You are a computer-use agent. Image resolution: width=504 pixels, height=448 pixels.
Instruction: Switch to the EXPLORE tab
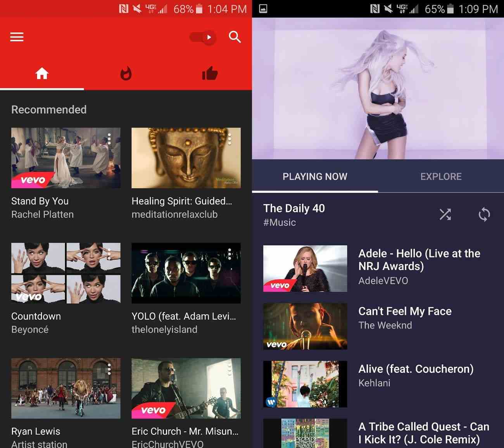(441, 176)
